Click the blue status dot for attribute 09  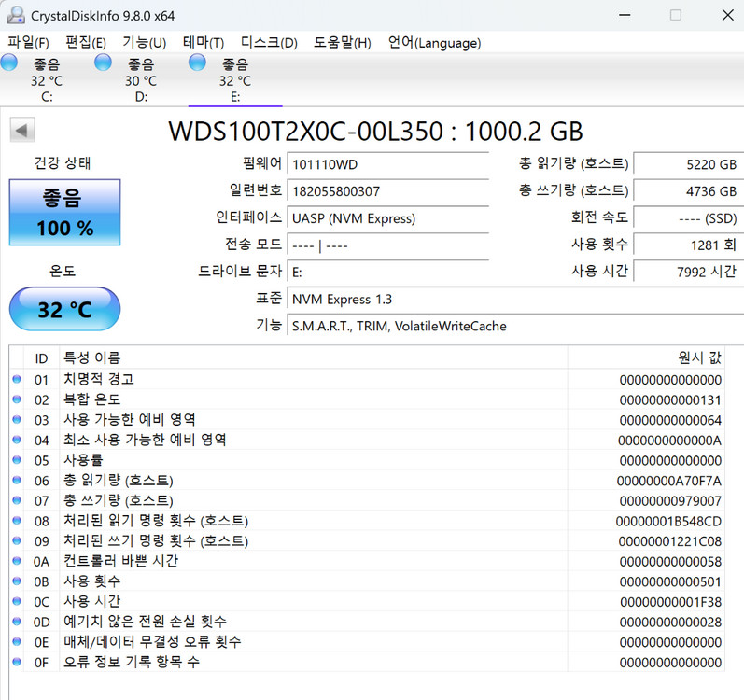(x=17, y=540)
